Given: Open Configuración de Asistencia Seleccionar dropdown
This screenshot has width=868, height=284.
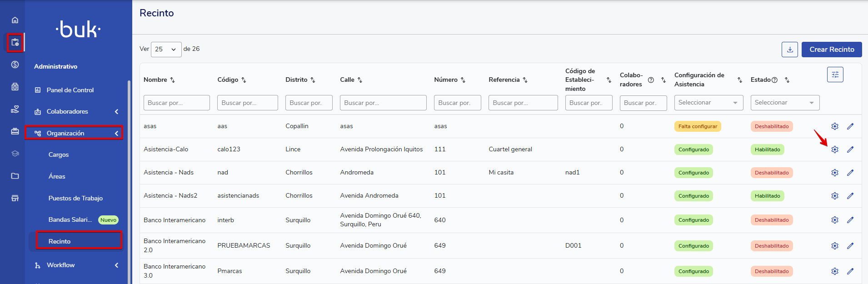Looking at the screenshot, I should (708, 103).
